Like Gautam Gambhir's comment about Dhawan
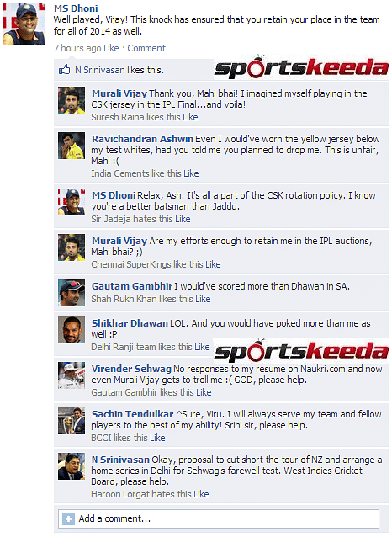Viewport: 392px width, 537px height. 203,299
